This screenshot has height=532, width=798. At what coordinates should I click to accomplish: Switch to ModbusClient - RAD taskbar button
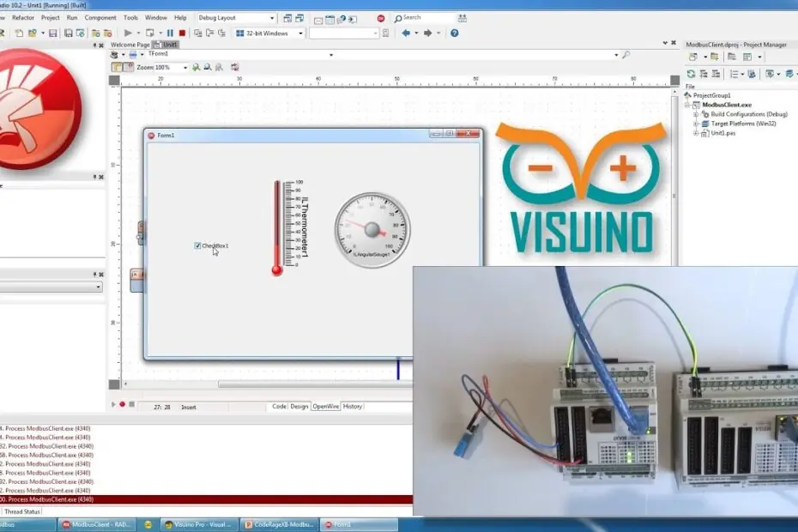pos(96,524)
